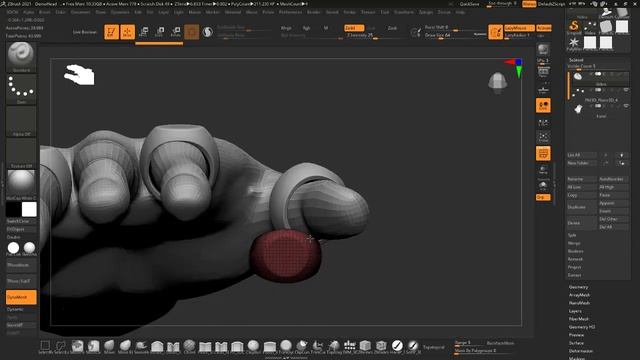Click the Append subtool button
Screen dimensions: 640x360
613,203
